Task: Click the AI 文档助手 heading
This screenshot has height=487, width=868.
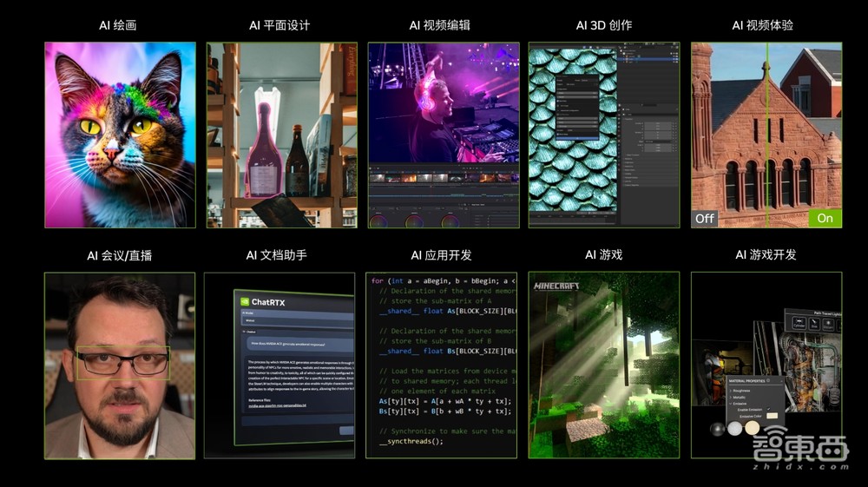Action: point(276,255)
